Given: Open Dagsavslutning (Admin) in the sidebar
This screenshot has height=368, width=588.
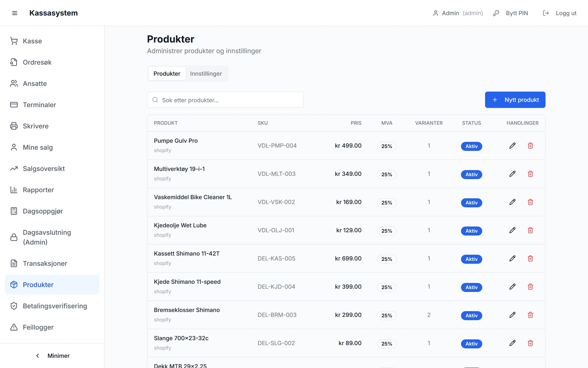Looking at the screenshot, I should click(52, 237).
